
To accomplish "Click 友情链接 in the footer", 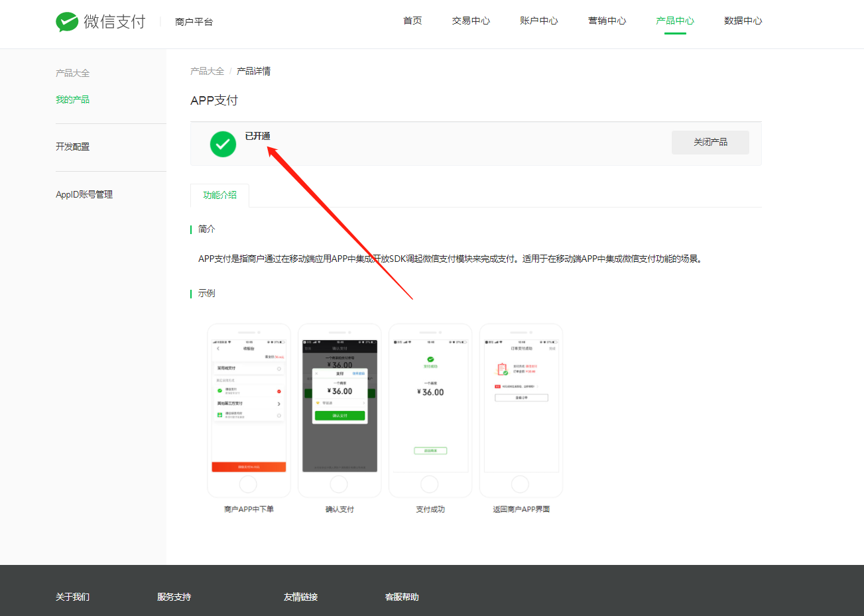I will tap(300, 597).
